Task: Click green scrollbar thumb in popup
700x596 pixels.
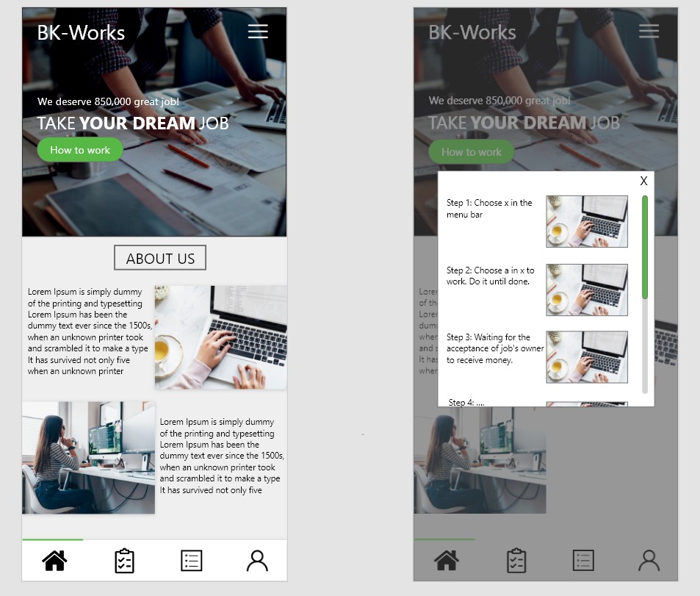Action: 645,247
